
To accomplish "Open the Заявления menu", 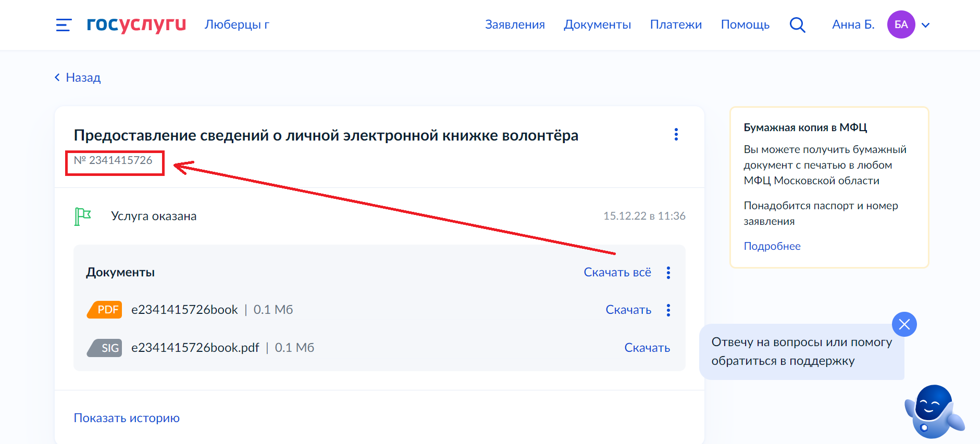I will point(515,24).
